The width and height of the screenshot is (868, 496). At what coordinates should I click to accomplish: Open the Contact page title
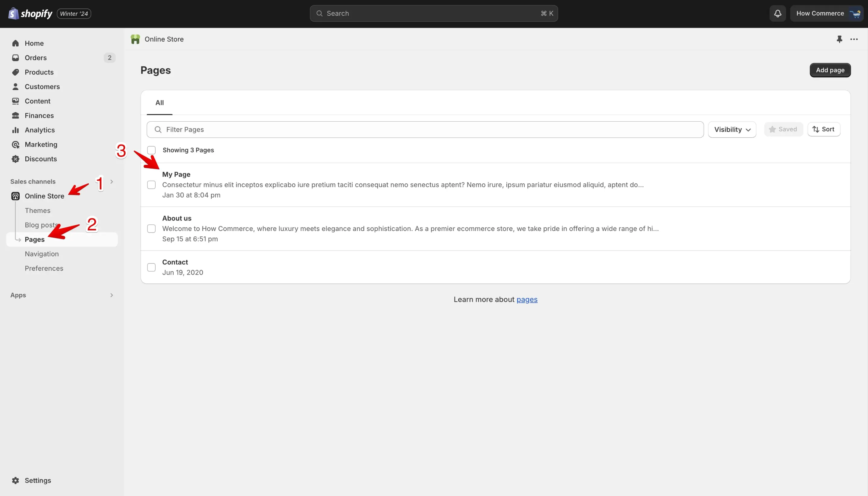(175, 262)
